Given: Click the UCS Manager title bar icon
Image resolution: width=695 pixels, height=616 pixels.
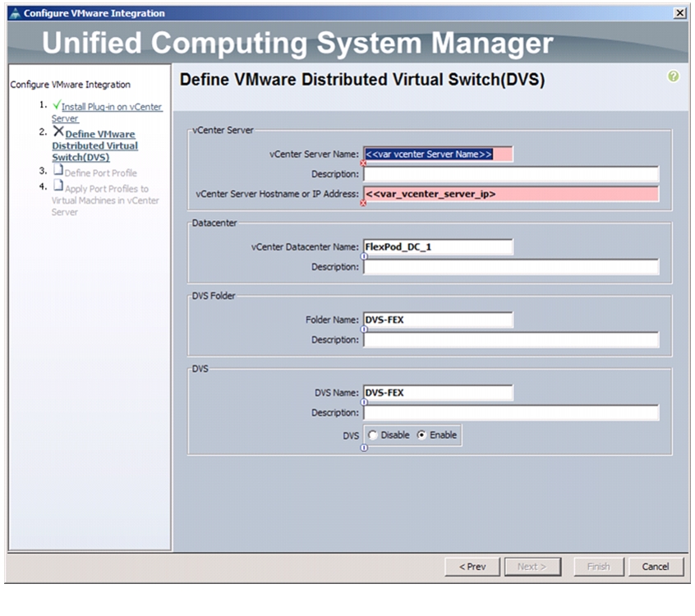Looking at the screenshot, I should pos(15,13).
